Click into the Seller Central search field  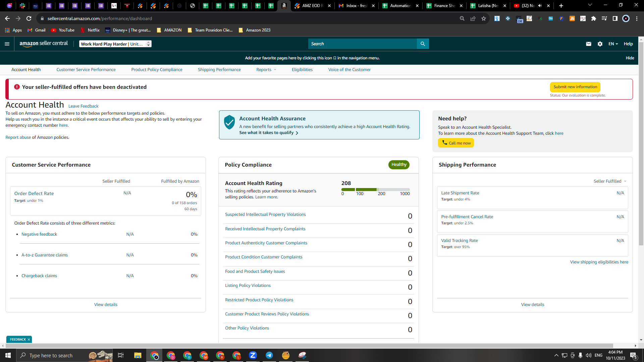(362, 44)
